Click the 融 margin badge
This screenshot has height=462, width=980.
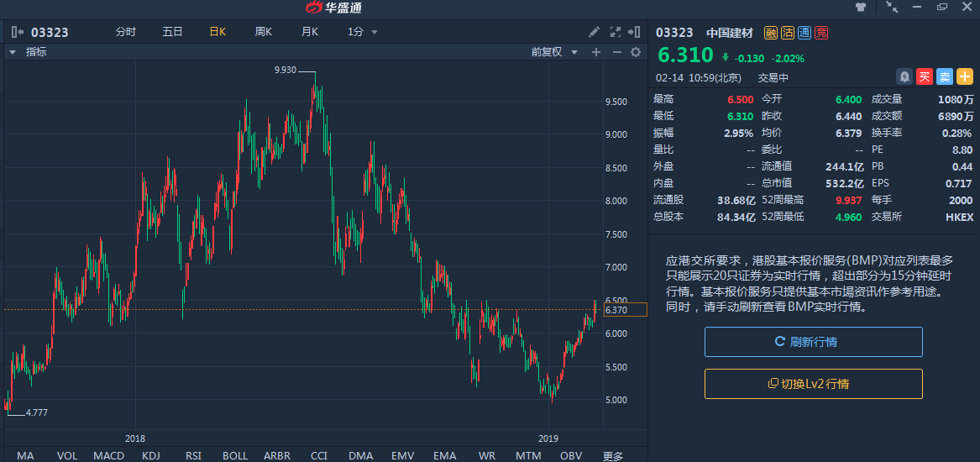coord(771,33)
